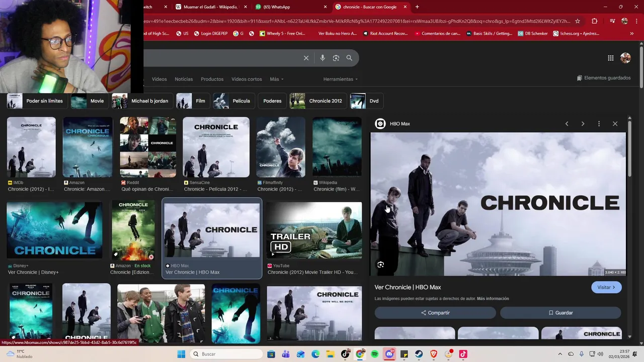Click the Elementos guardados bookmark icon
The height and width of the screenshot is (362, 644).
point(580,78)
